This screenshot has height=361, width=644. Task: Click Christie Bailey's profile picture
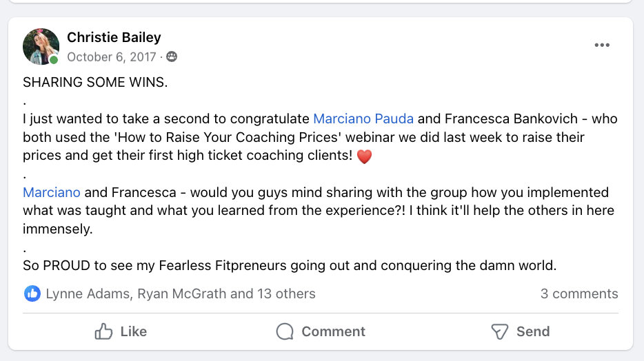(x=40, y=46)
